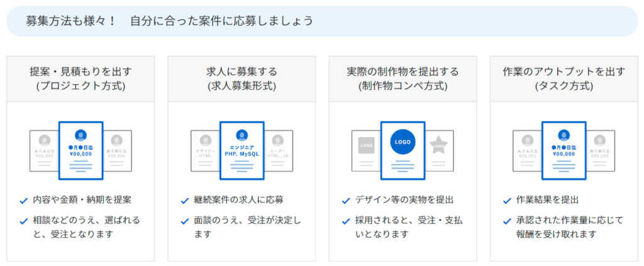644x266 pixels.
Task: Click the checkmark beside 内容や金額・納期を提案
Action: click(24, 201)
